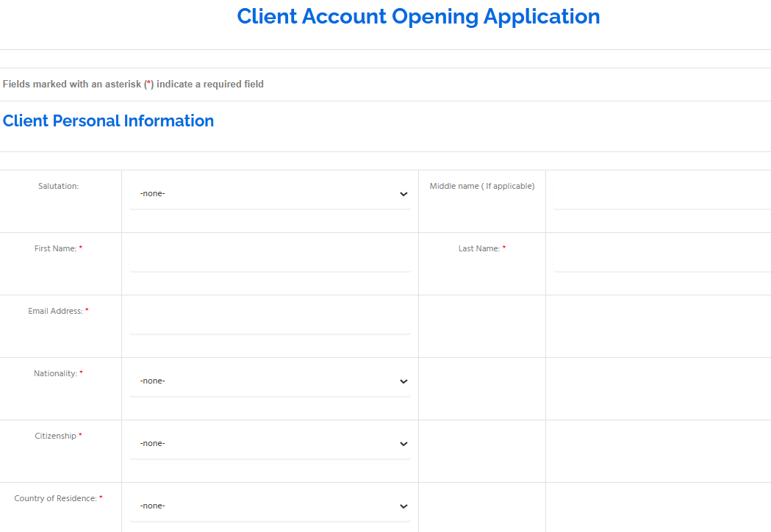This screenshot has height=532, width=771.
Task: Click the 'First Name:' label text
Action: click(56, 249)
